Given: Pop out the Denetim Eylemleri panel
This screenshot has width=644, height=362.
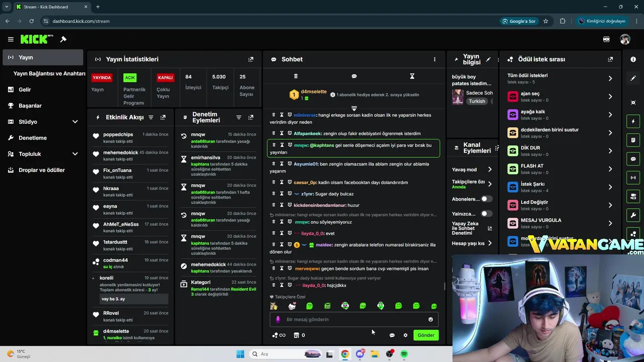Looking at the screenshot, I should pos(251,117).
